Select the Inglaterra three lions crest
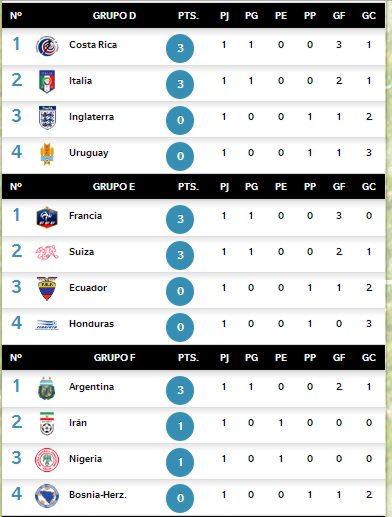The image size is (392, 517). point(47,117)
